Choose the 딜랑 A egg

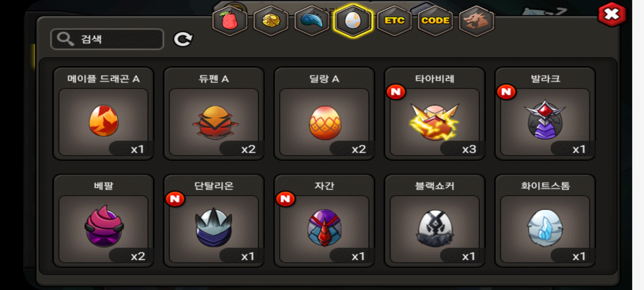[324, 114]
